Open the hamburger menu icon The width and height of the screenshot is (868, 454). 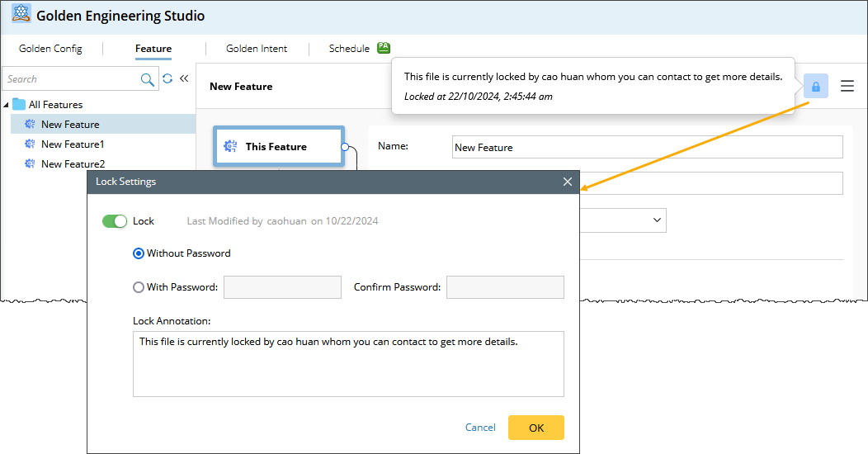pos(847,86)
